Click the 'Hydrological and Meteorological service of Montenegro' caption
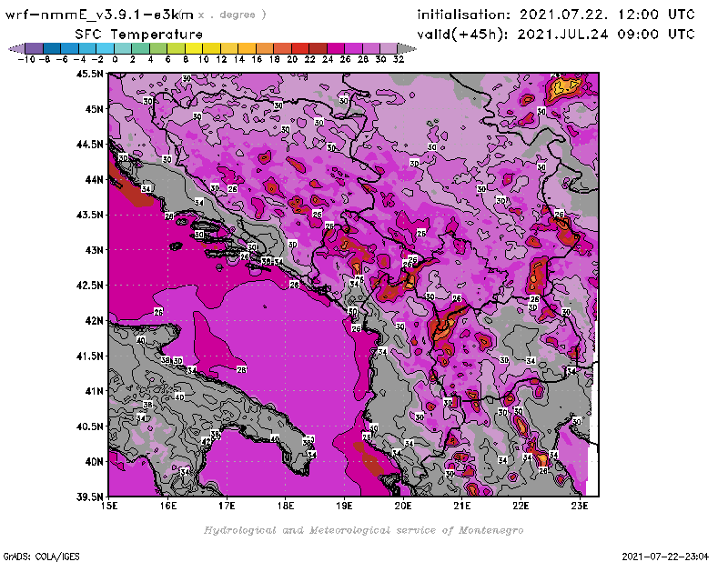Screen dimensions: 728x562 click(x=363, y=530)
